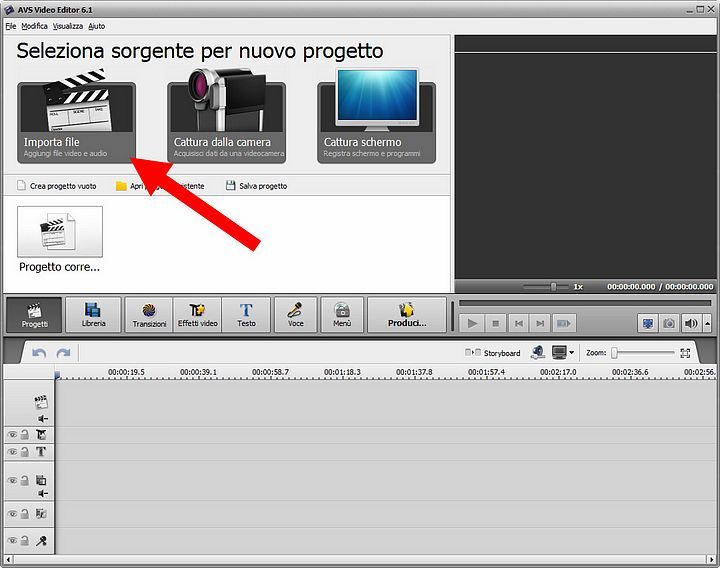The image size is (720, 568).
Task: Click timeline ruler at 00:01:18.3
Action: (x=342, y=372)
